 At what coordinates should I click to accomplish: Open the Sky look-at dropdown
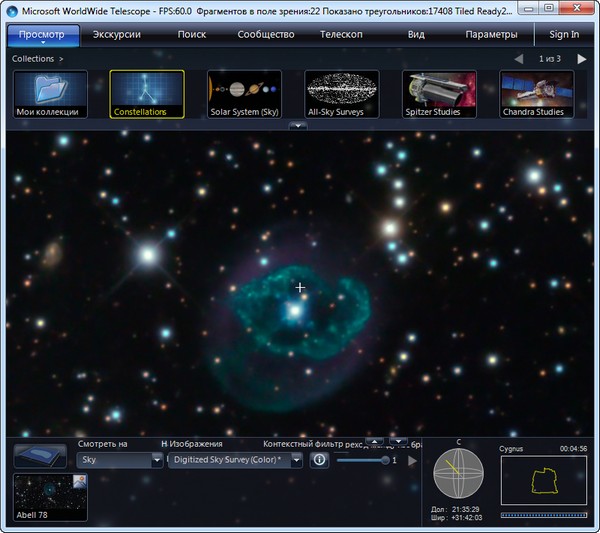(x=119, y=460)
